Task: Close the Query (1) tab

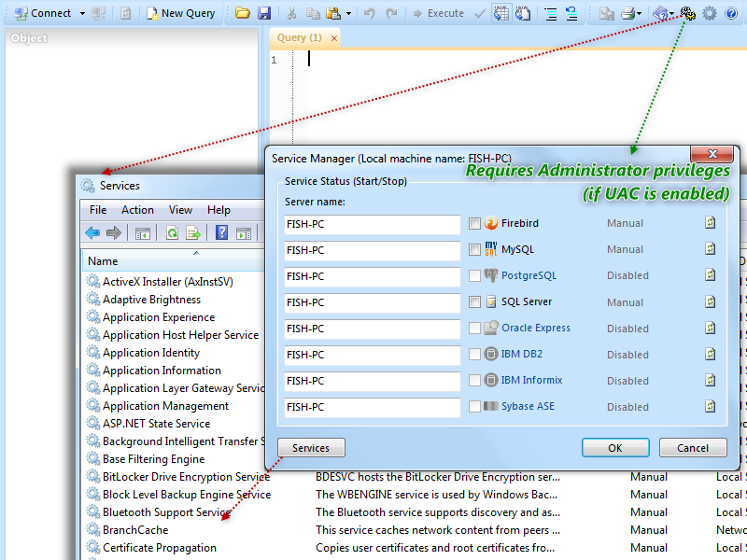Action: coord(334,38)
